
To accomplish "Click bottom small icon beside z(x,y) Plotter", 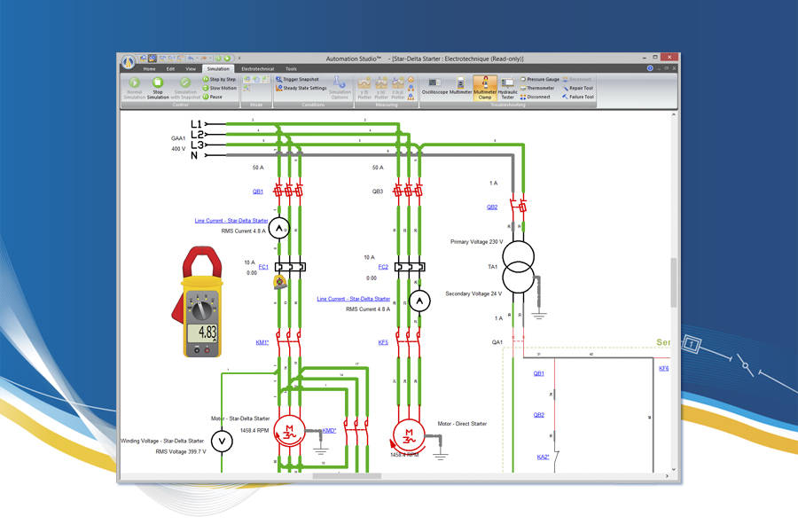I will tap(411, 97).
